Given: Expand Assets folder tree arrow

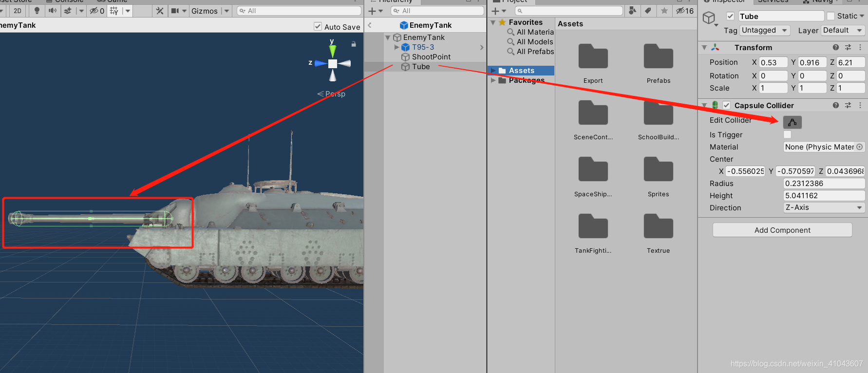Looking at the screenshot, I should [493, 71].
